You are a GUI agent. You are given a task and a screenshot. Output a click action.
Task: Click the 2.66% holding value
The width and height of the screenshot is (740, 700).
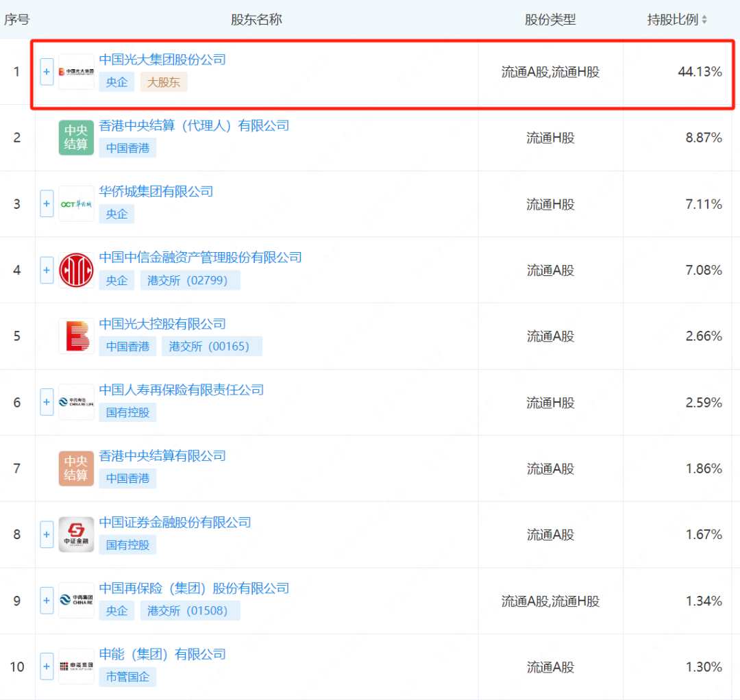704,336
